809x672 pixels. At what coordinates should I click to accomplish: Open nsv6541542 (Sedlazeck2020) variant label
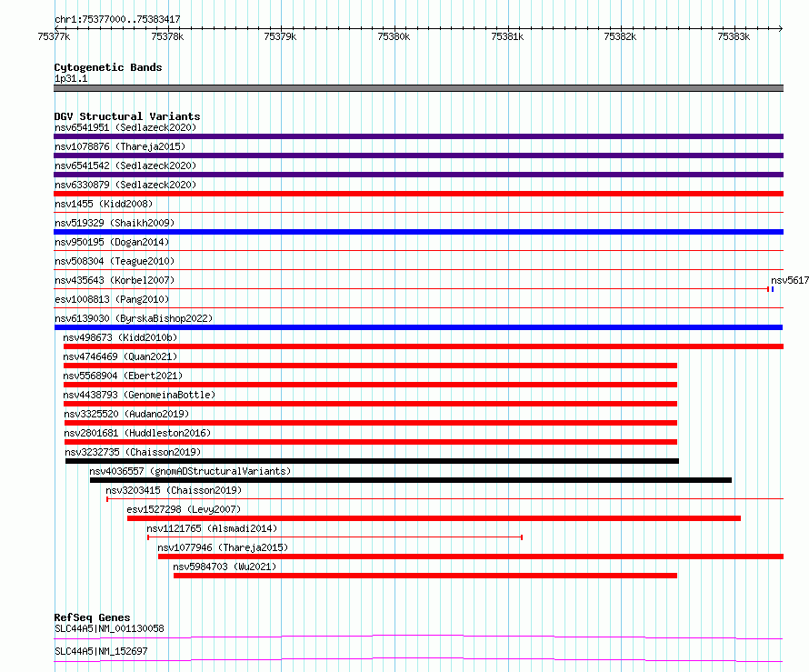tap(125, 165)
